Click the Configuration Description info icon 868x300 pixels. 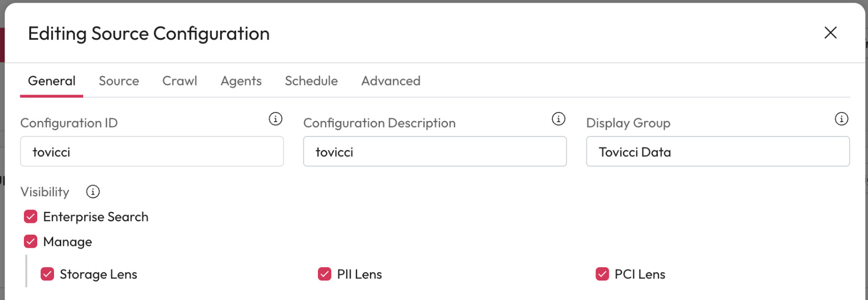click(x=558, y=119)
